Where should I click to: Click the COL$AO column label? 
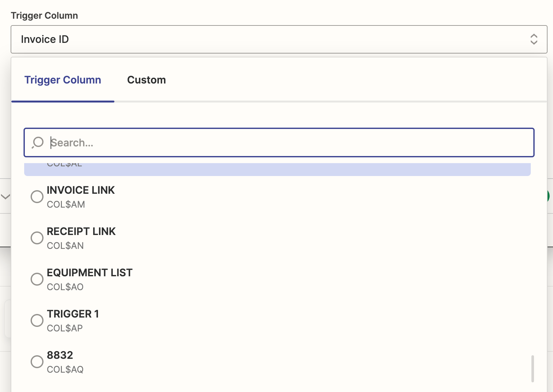[65, 287]
